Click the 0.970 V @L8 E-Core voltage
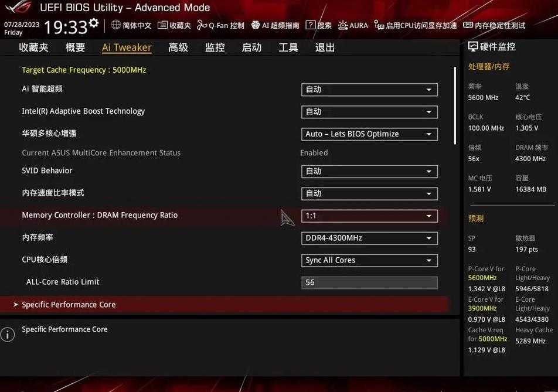Image resolution: width=558 pixels, height=392 pixels. tap(486, 319)
